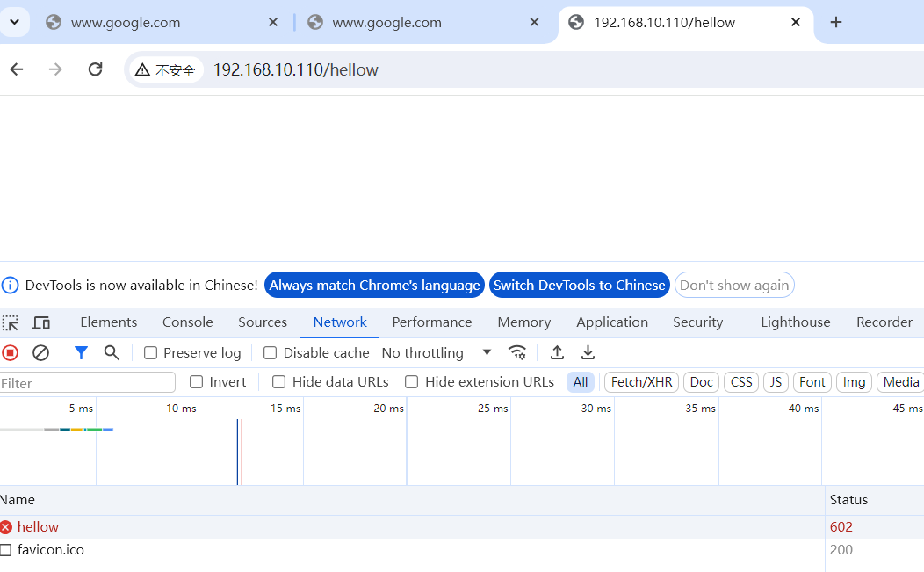Enable the Preserve log checkbox
924x572 pixels.
(x=151, y=353)
